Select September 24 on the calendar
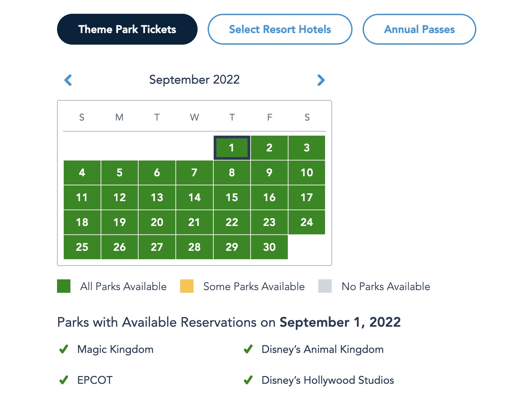Screen dimensions: 532x415 pyautogui.click(x=307, y=222)
